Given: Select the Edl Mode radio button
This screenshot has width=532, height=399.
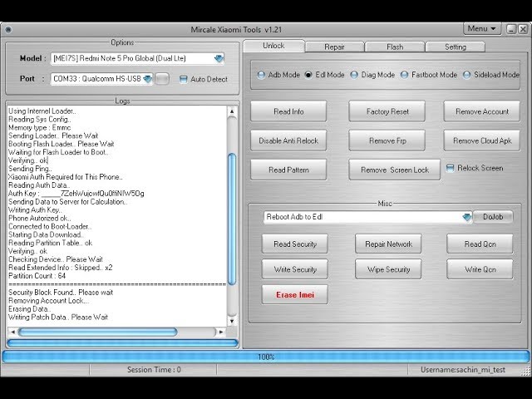Looking at the screenshot, I should click(x=308, y=75).
